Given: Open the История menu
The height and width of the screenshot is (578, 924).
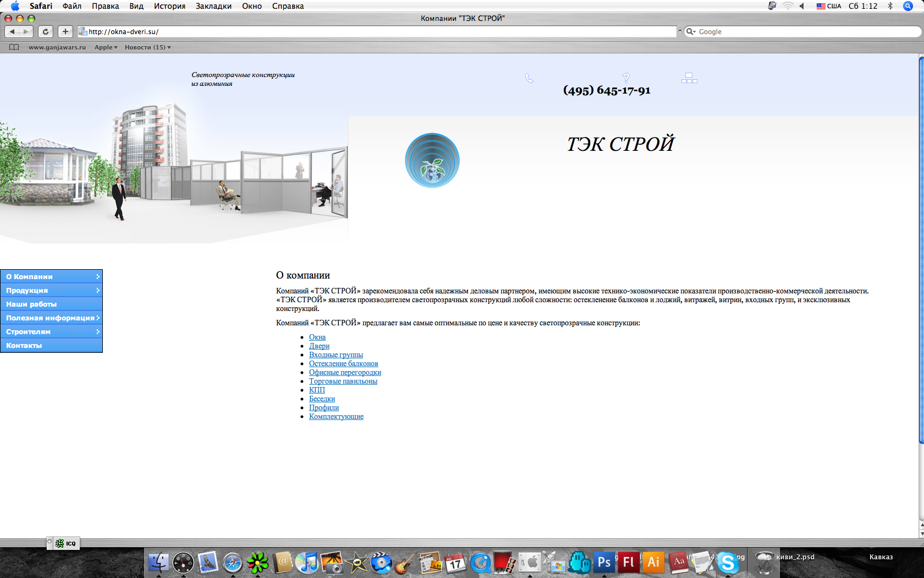Looking at the screenshot, I should point(169,6).
